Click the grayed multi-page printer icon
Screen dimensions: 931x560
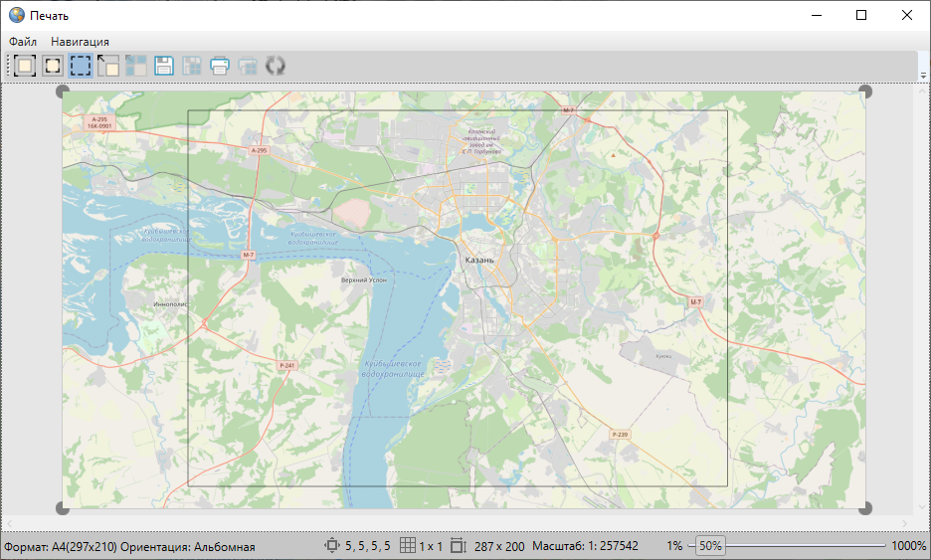248,67
